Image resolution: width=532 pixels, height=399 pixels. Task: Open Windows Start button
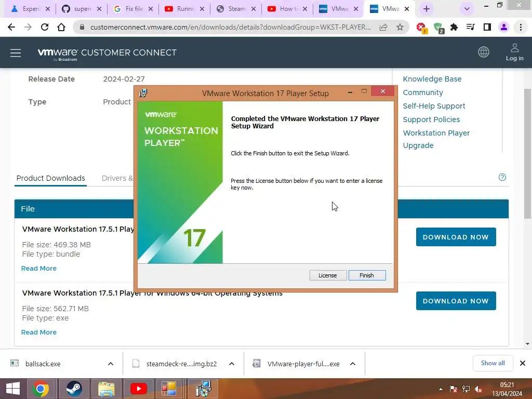[x=13, y=389]
